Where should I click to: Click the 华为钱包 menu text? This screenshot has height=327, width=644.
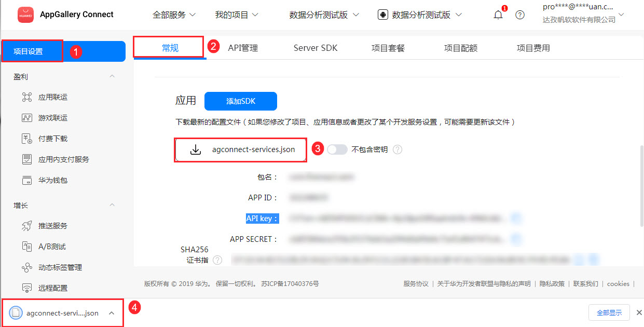point(53,180)
